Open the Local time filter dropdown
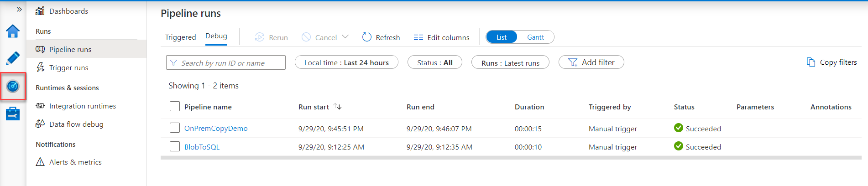The width and height of the screenshot is (868, 186). [x=346, y=62]
